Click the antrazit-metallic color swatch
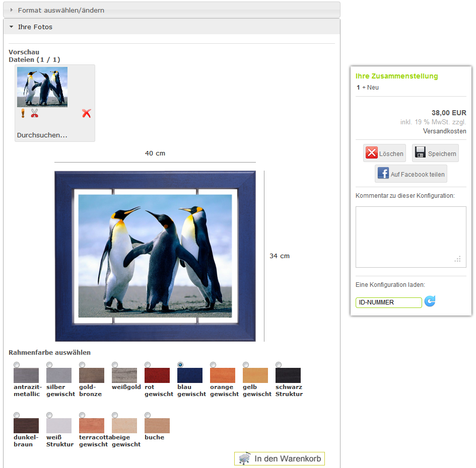The width and height of the screenshot is (476, 468). coord(26,375)
